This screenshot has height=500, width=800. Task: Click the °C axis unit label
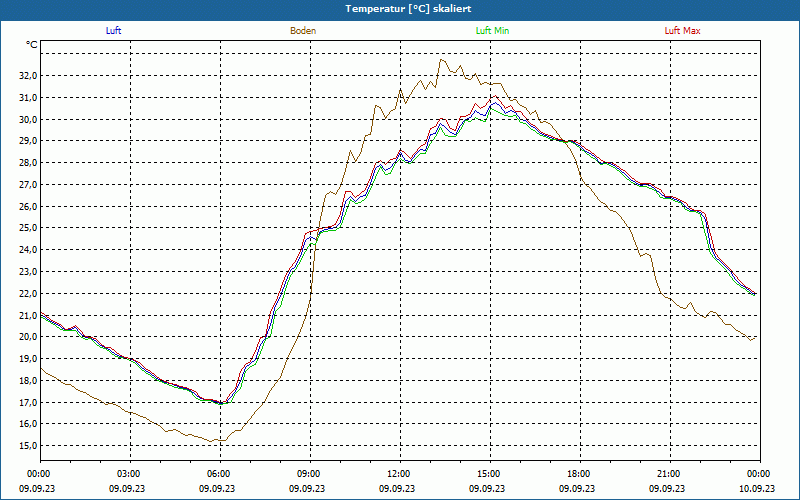click(32, 45)
